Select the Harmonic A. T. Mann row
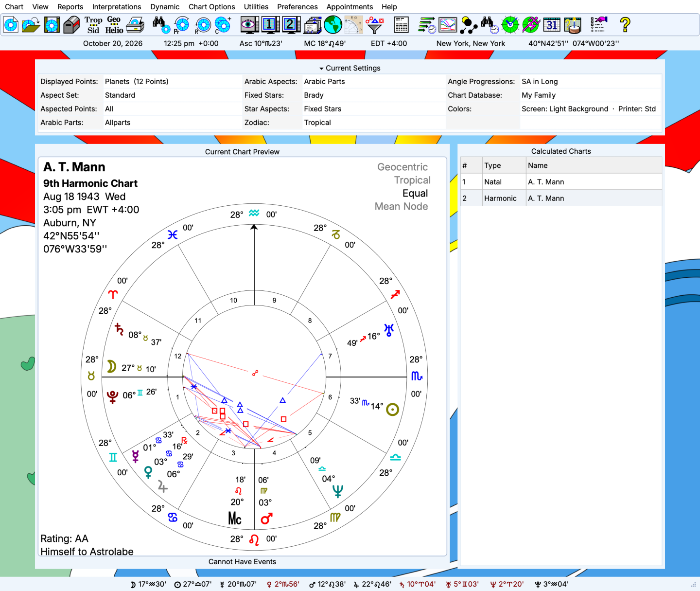This screenshot has width=700, height=591. click(x=561, y=198)
